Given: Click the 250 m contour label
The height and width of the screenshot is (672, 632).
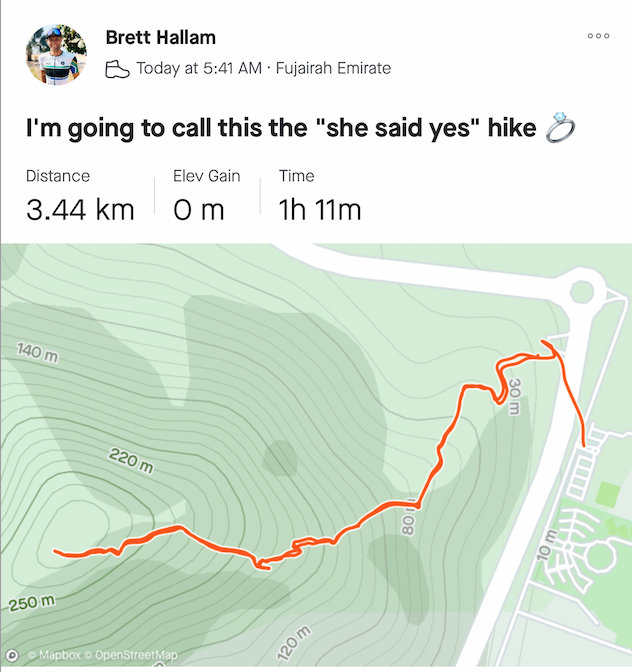Looking at the screenshot, I should (x=32, y=603).
